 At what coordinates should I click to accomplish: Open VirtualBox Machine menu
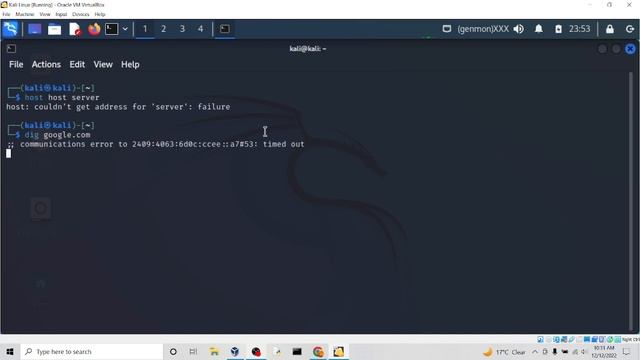click(x=25, y=14)
